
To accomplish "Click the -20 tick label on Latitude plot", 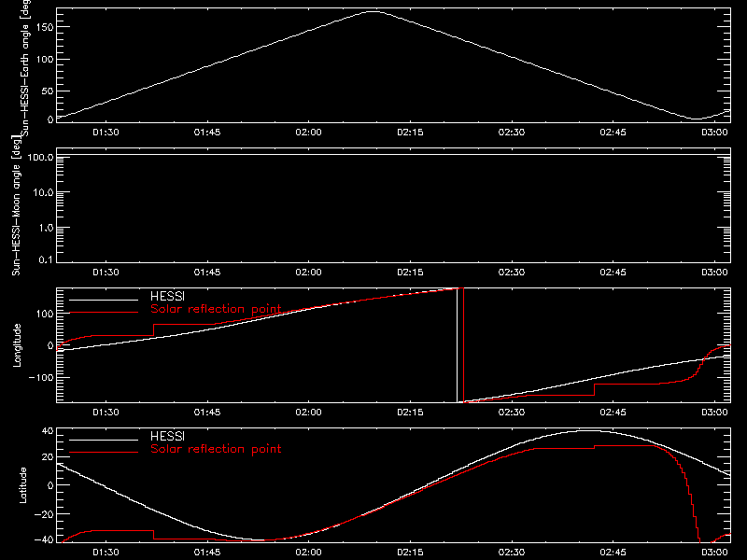I will coord(44,514).
